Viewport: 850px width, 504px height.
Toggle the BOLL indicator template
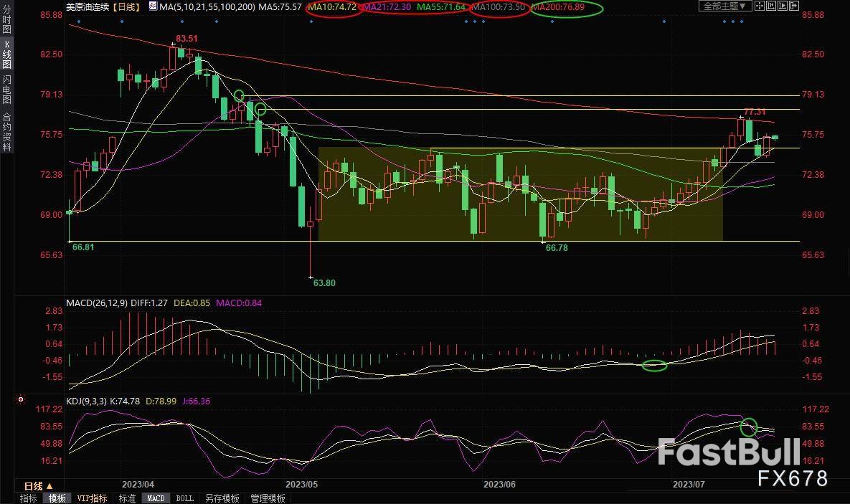(x=184, y=498)
